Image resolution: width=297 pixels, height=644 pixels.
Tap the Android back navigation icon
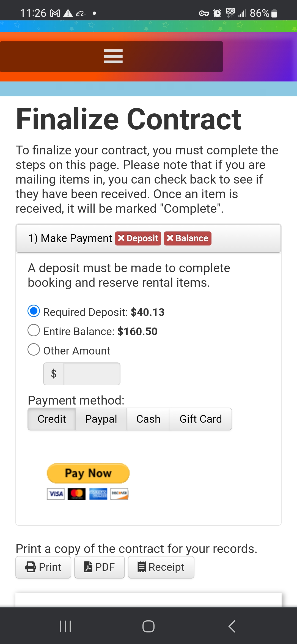pyautogui.click(x=232, y=626)
